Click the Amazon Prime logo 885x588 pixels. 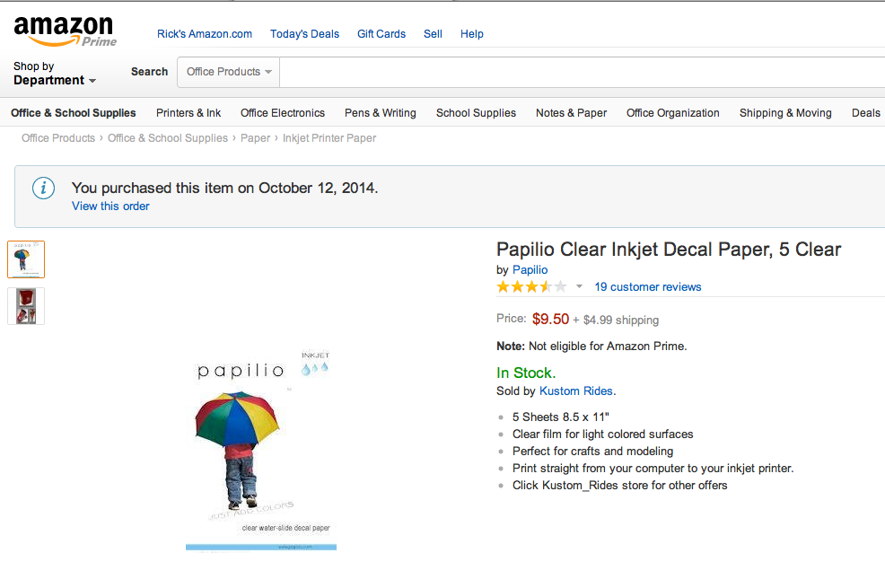[65, 31]
